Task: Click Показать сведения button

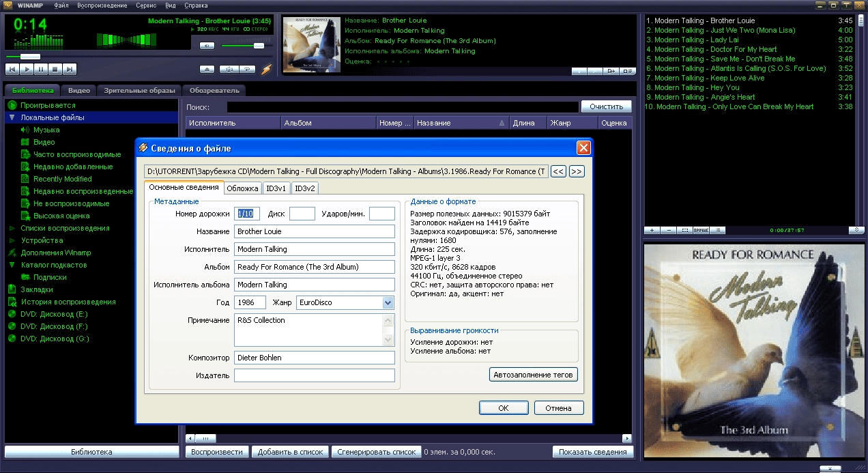Action: coord(593,452)
